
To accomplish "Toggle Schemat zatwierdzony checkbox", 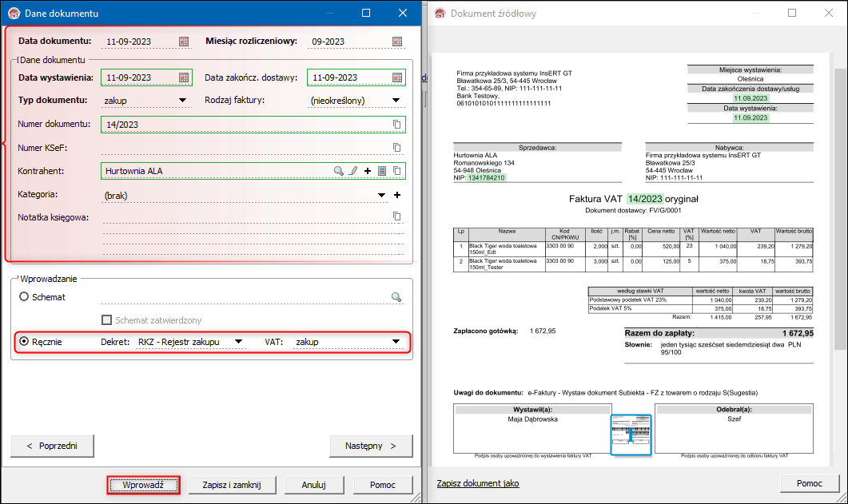I will click(x=107, y=320).
